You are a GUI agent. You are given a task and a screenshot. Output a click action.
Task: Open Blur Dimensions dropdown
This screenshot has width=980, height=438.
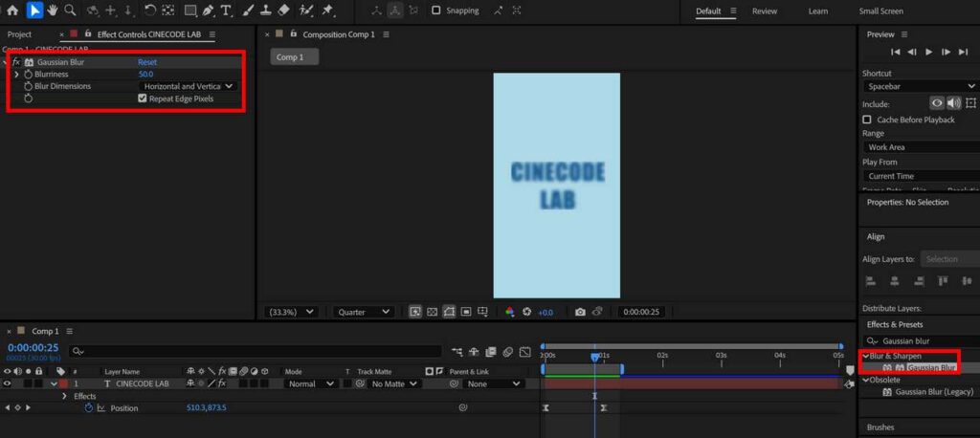[x=189, y=86]
